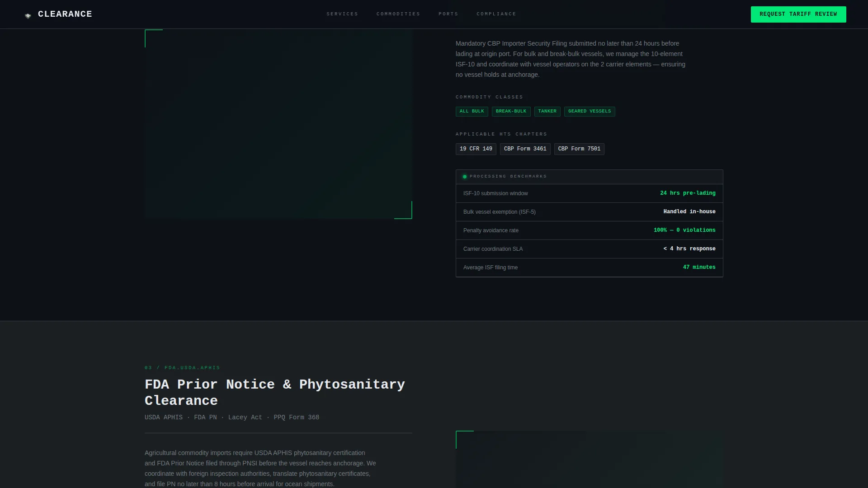Screen dimensions: 868x488
Task: Select the TANKER tag
Action: [547, 111]
